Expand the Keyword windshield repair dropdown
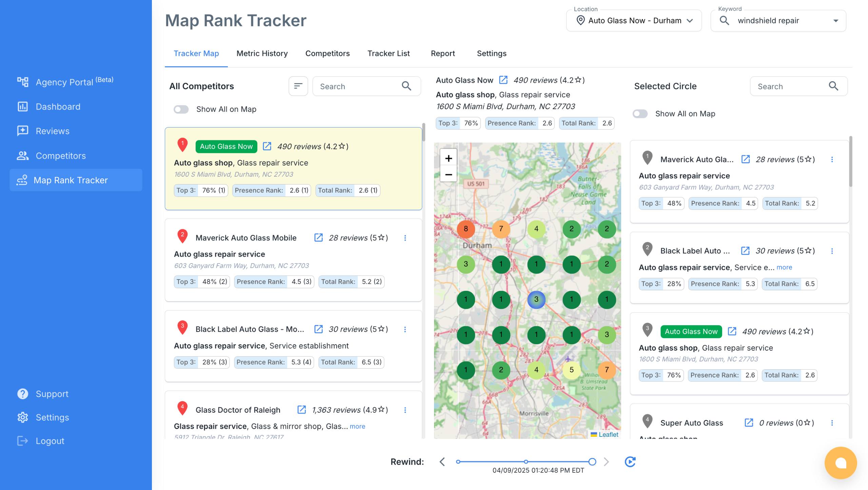The width and height of the screenshot is (868, 490). pos(835,21)
